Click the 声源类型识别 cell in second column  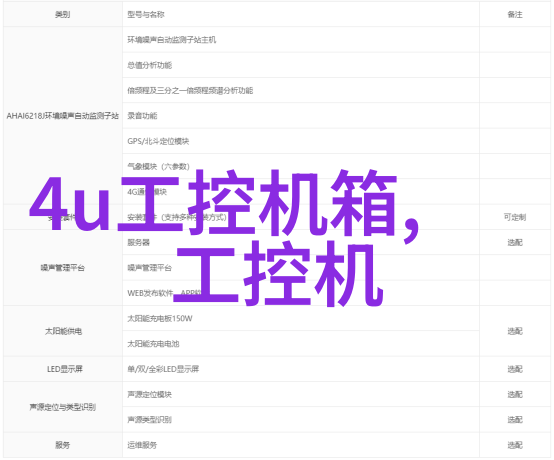pyautogui.click(x=301, y=420)
